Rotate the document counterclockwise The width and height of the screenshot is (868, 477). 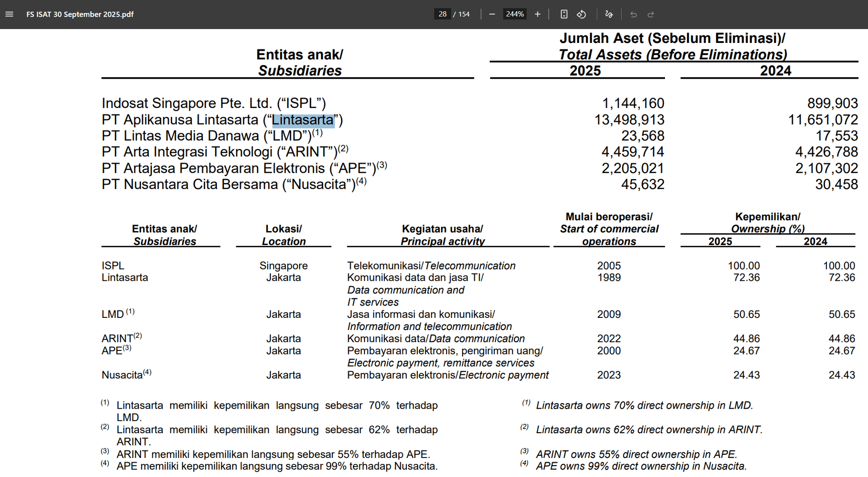pyautogui.click(x=581, y=14)
